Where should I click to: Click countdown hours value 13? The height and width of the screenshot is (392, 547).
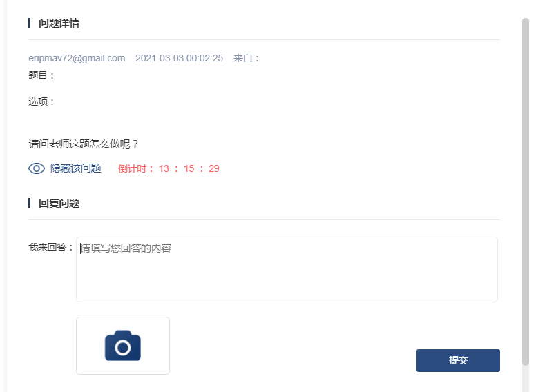click(164, 168)
